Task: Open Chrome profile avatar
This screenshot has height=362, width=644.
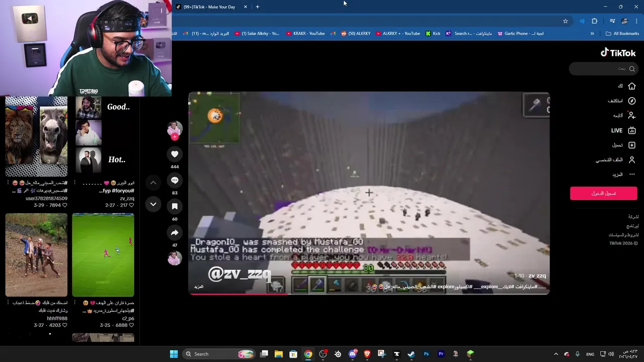Action: 624,21
